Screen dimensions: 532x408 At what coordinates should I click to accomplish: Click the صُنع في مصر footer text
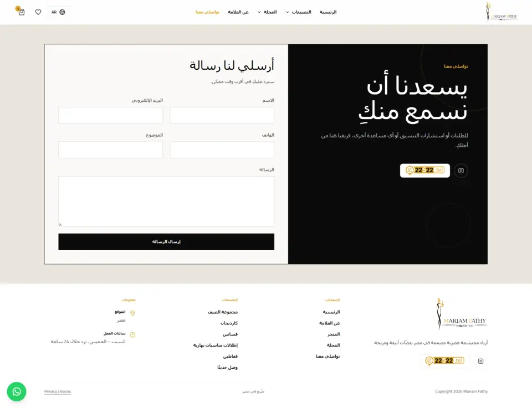point(253,392)
